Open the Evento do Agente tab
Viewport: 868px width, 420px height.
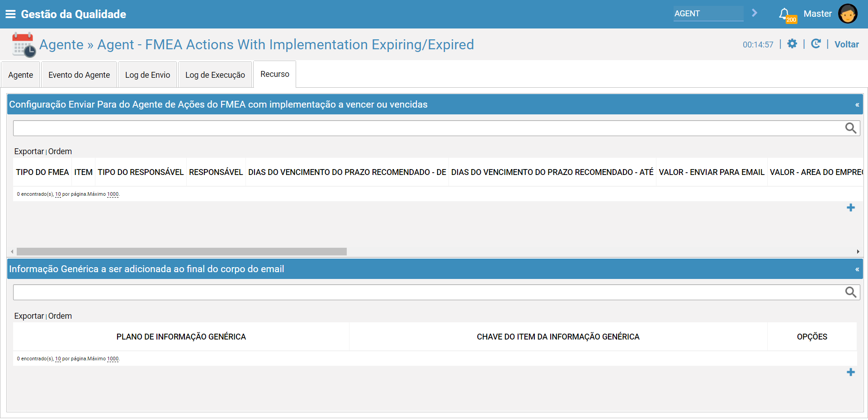point(79,75)
